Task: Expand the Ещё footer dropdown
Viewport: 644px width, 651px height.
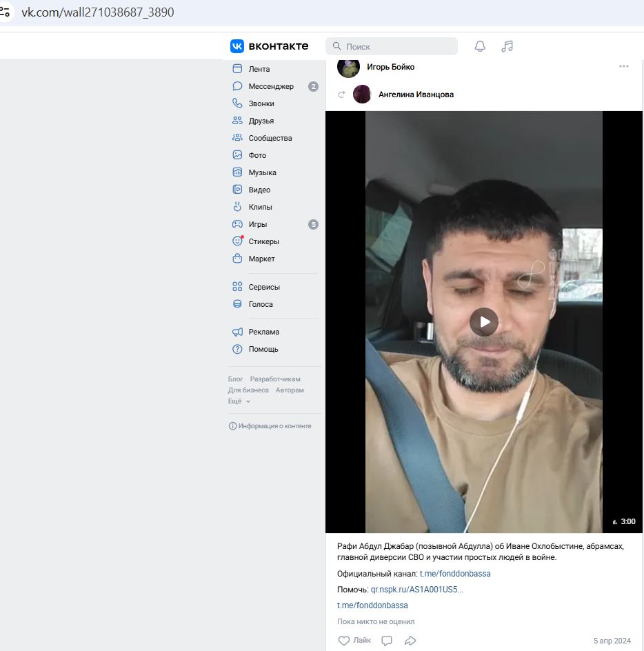Action: (239, 401)
